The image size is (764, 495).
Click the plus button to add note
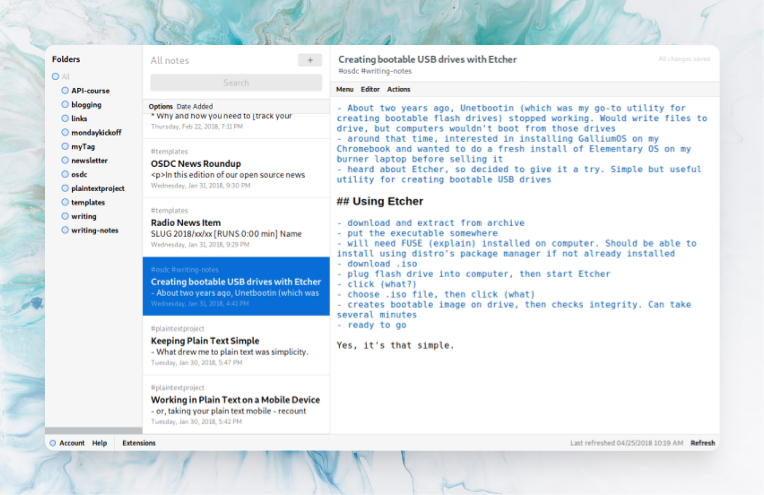coord(310,60)
